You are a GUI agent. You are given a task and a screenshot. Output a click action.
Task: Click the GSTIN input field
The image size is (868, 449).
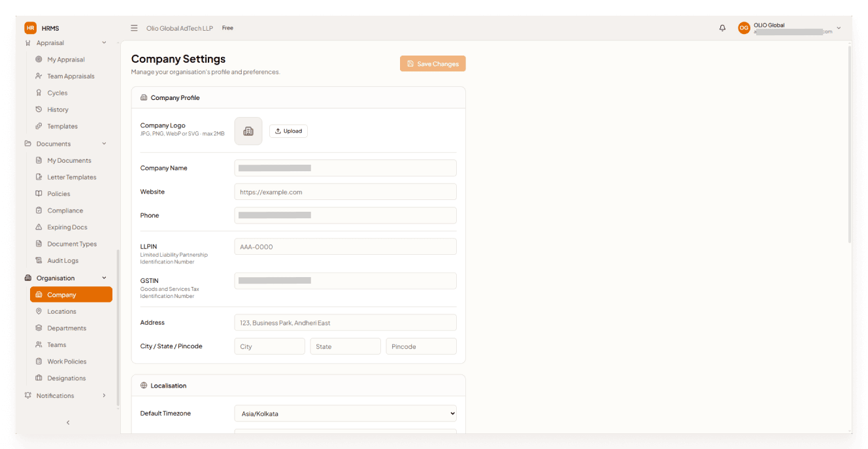pos(346,280)
